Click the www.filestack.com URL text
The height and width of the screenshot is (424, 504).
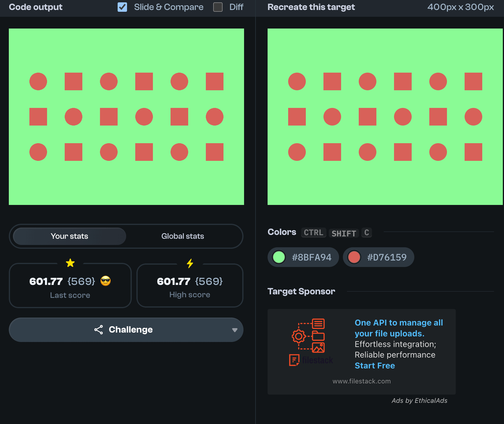pyautogui.click(x=361, y=381)
